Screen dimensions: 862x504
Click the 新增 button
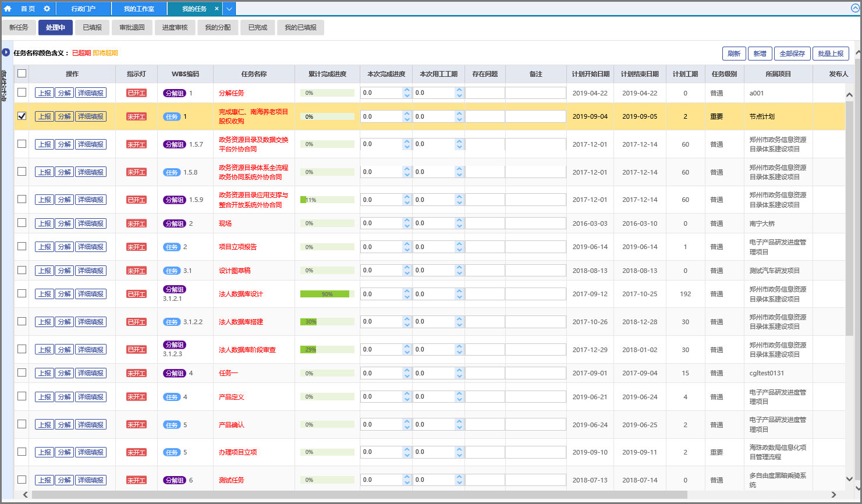pos(760,54)
